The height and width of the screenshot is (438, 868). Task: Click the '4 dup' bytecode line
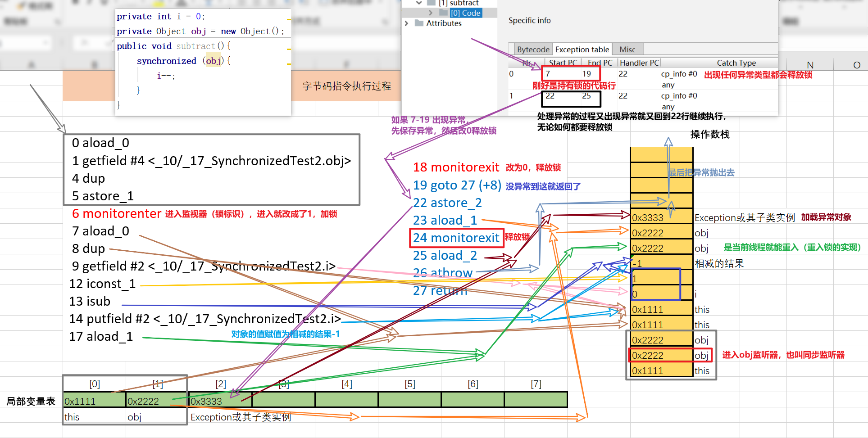click(88, 178)
